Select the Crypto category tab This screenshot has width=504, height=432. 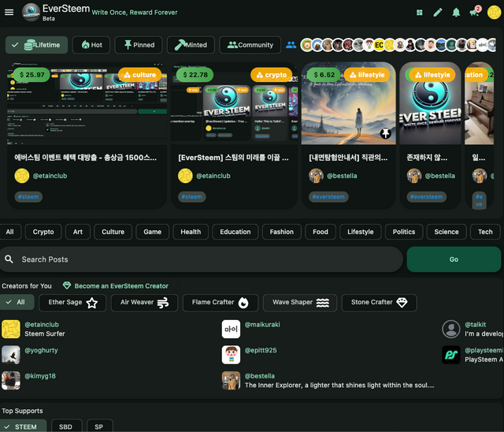pos(43,232)
